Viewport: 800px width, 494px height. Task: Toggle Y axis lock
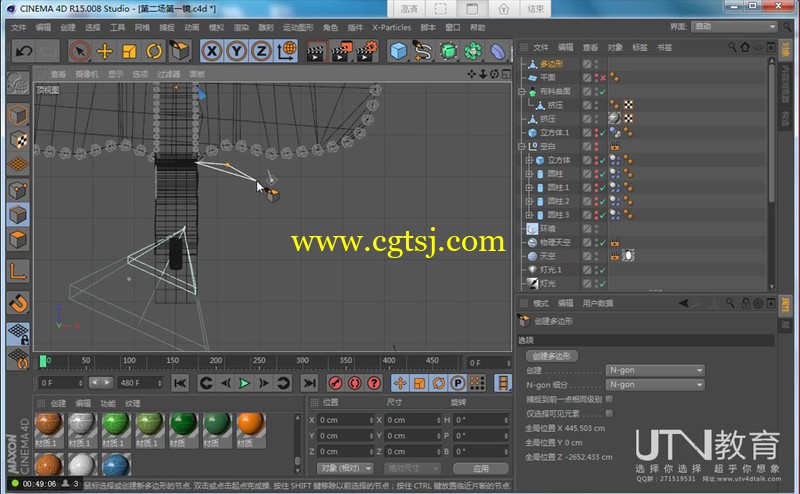[x=237, y=51]
